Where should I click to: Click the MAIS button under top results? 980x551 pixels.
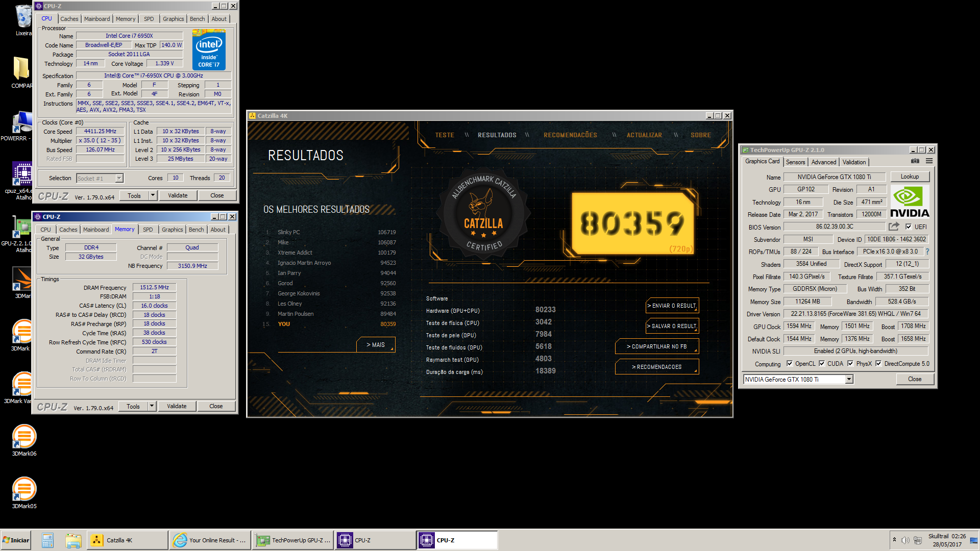click(x=376, y=345)
